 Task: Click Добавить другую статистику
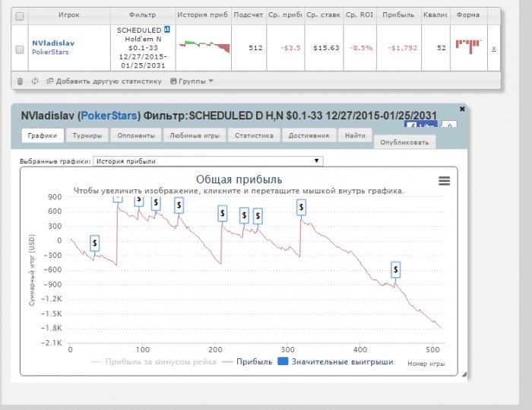(x=104, y=81)
